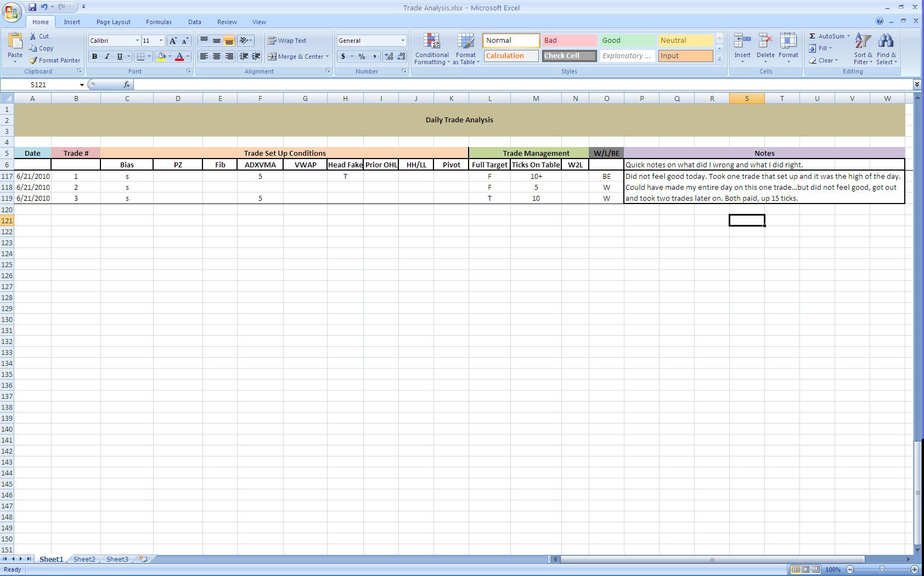Viewport: 924px width, 576px height.
Task: Apply the Bad cell style
Action: (570, 41)
